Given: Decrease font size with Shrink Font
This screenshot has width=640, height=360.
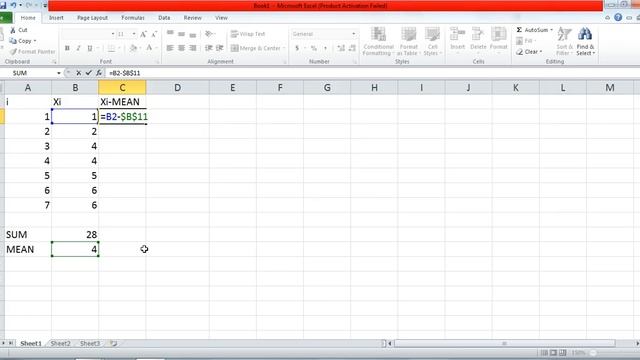Looking at the screenshot, I should coord(154,34).
